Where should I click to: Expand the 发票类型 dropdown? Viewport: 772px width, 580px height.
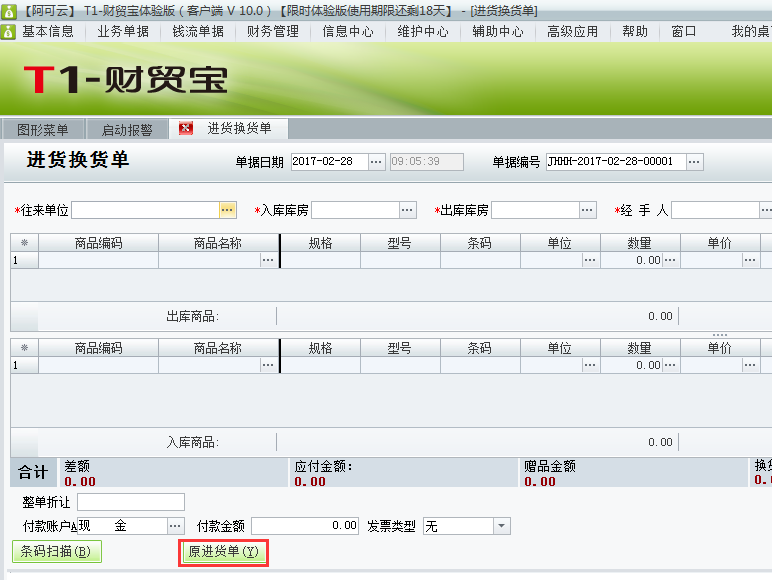[x=501, y=526]
